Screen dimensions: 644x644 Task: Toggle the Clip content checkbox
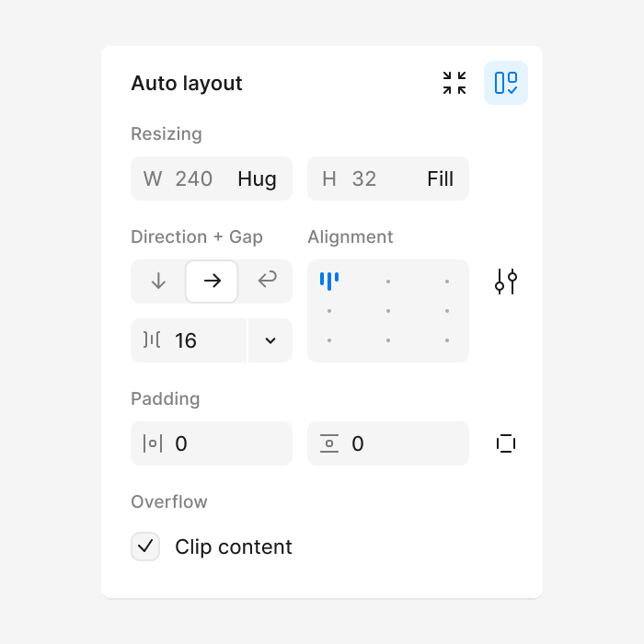tap(145, 546)
